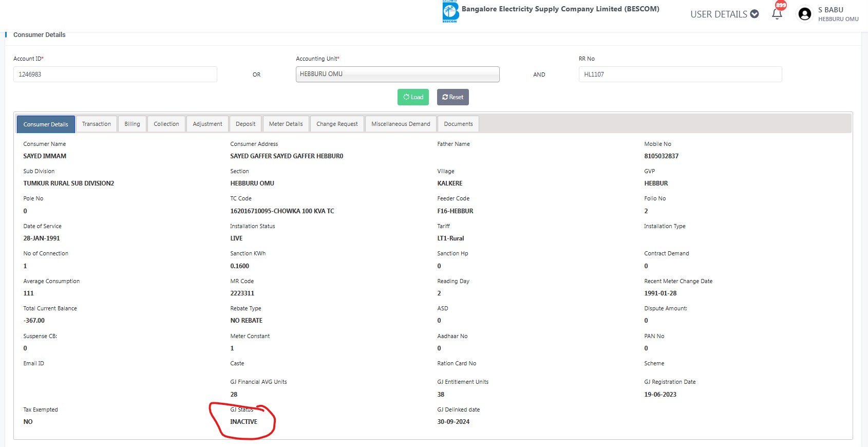Click average consumption value 111

tap(28, 293)
